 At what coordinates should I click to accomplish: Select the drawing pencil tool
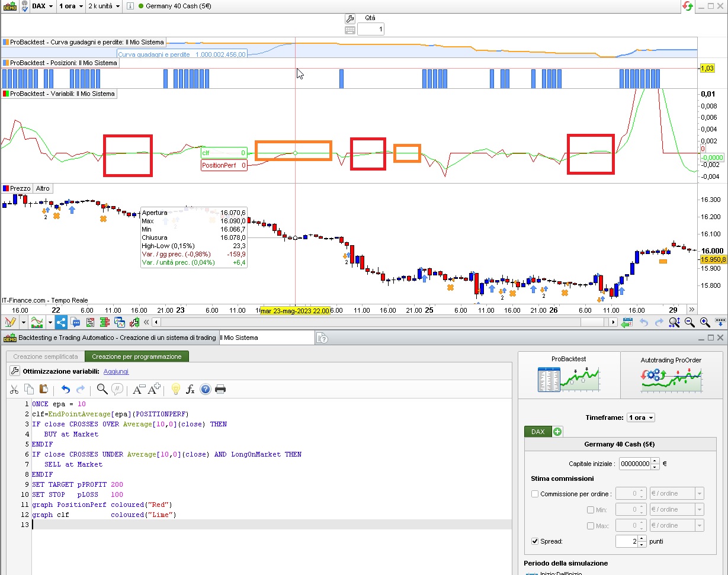point(10,323)
